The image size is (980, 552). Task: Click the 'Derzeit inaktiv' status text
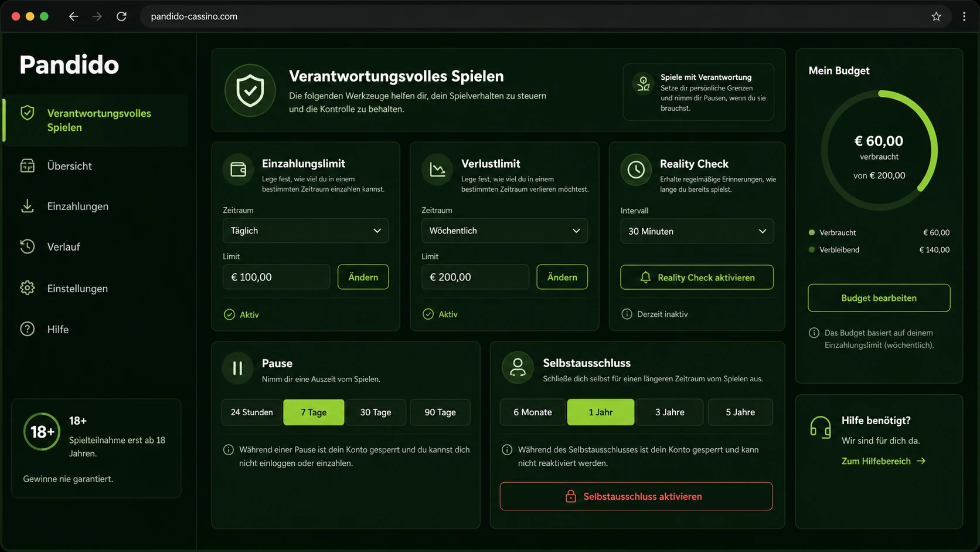(x=662, y=314)
